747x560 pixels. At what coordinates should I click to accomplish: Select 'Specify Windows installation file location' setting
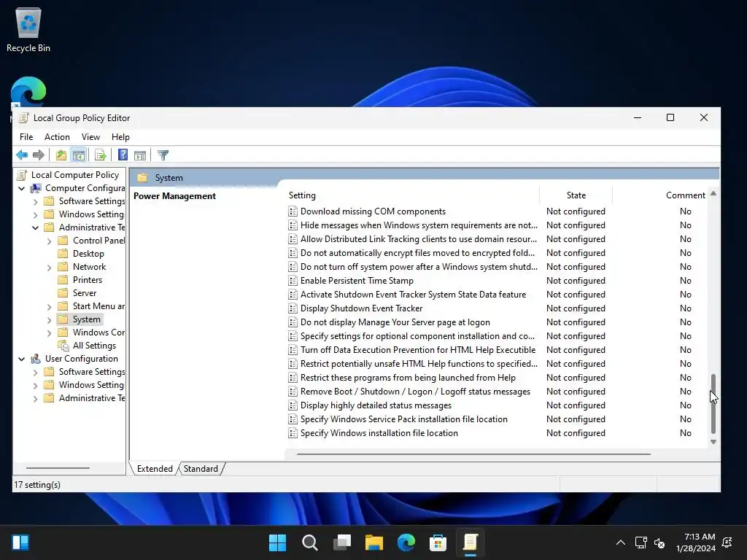tap(379, 433)
